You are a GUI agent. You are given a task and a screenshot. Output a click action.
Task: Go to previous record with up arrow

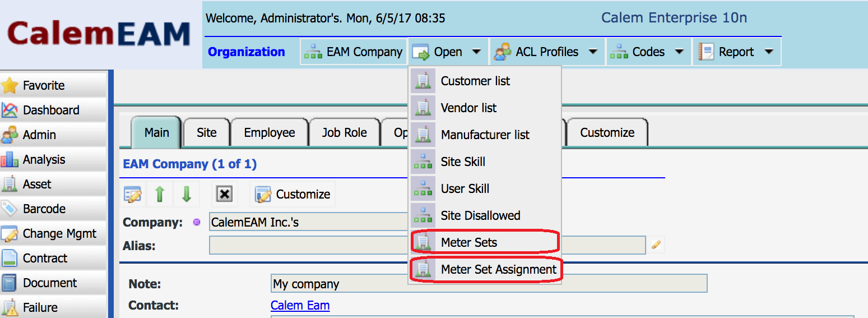[160, 195]
